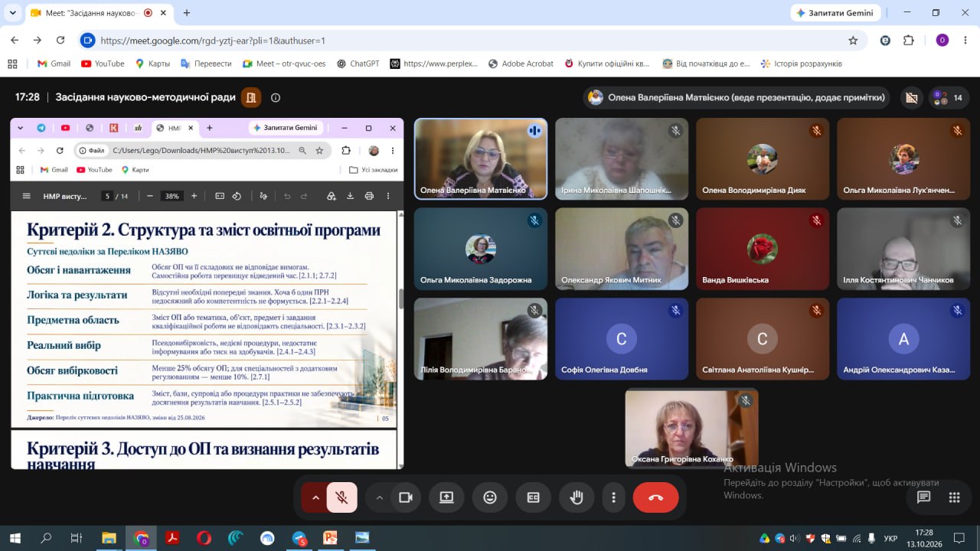
Task: Open the Історія розрахунків bookmark
Action: click(801, 64)
